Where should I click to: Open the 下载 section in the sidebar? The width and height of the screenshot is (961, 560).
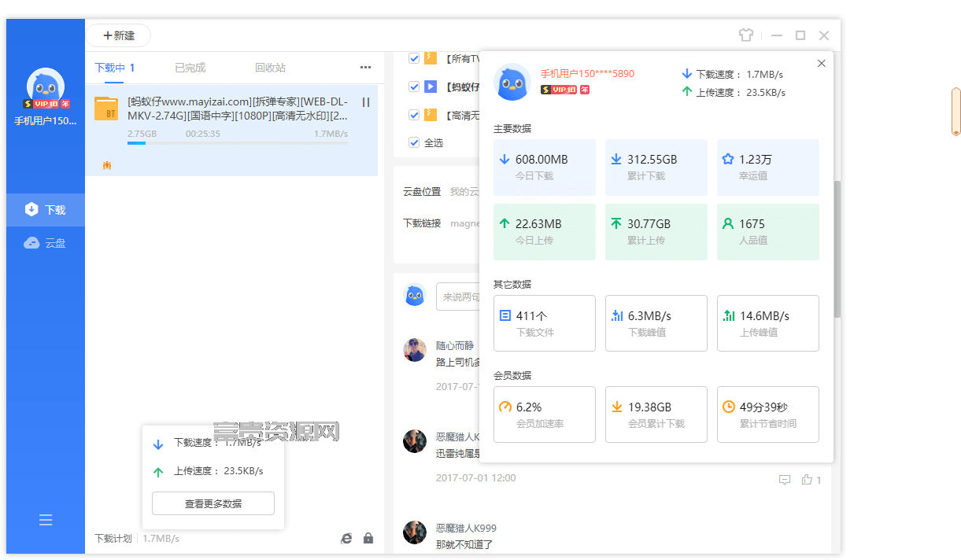pos(46,210)
